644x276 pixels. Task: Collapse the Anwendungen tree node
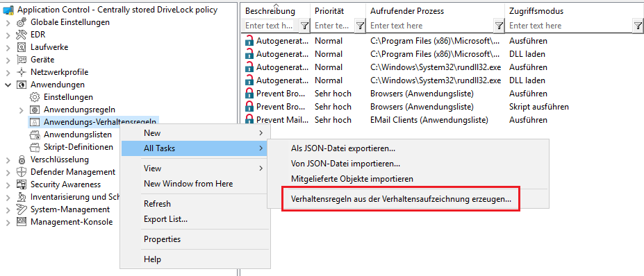click(8, 85)
